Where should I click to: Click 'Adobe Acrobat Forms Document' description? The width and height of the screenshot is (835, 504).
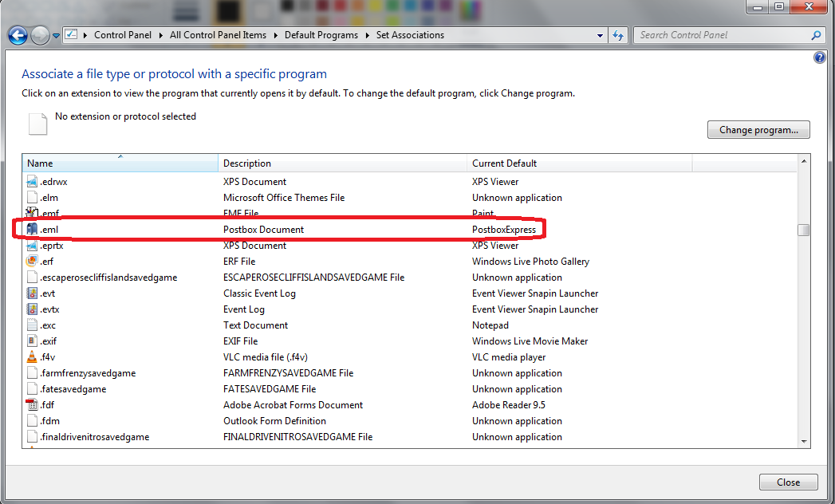coord(293,405)
